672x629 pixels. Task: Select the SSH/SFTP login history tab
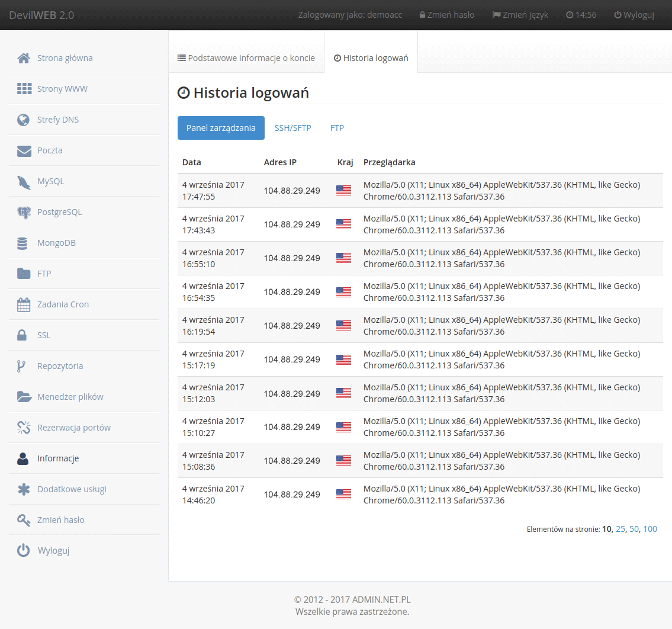292,128
